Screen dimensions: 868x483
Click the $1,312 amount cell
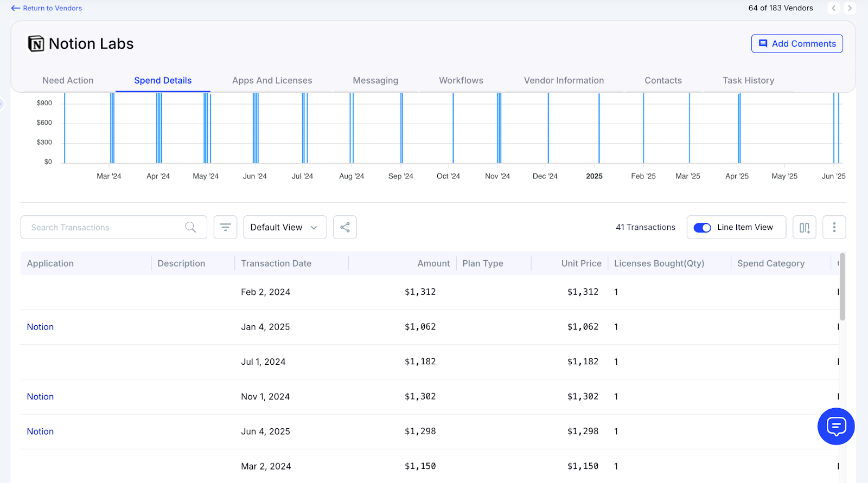click(x=420, y=292)
